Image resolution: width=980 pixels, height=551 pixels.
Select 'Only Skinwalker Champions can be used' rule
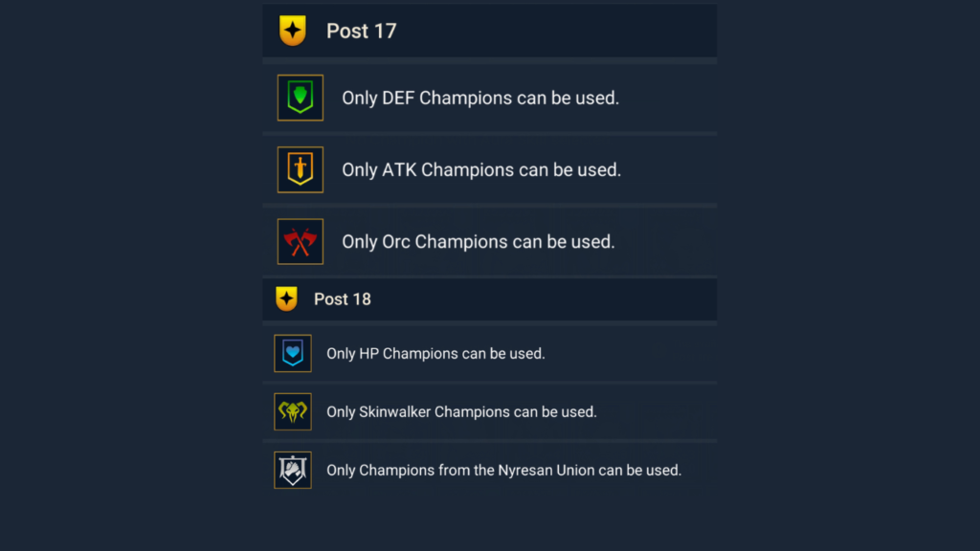tap(461, 411)
